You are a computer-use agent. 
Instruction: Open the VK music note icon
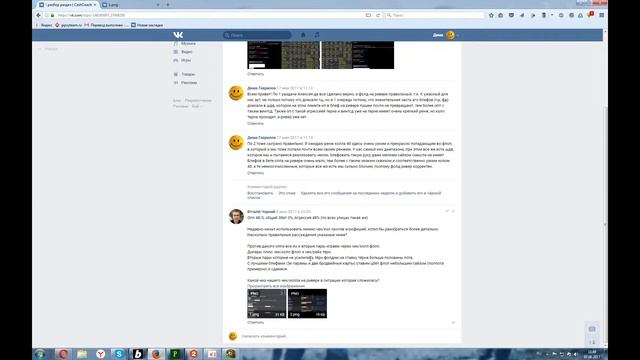click(317, 35)
